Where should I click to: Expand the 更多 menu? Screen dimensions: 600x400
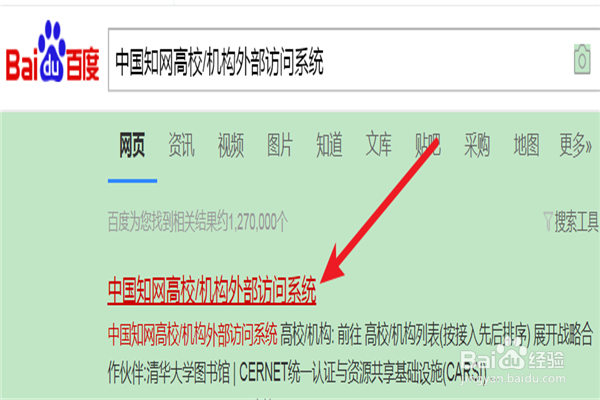pyautogui.click(x=576, y=145)
